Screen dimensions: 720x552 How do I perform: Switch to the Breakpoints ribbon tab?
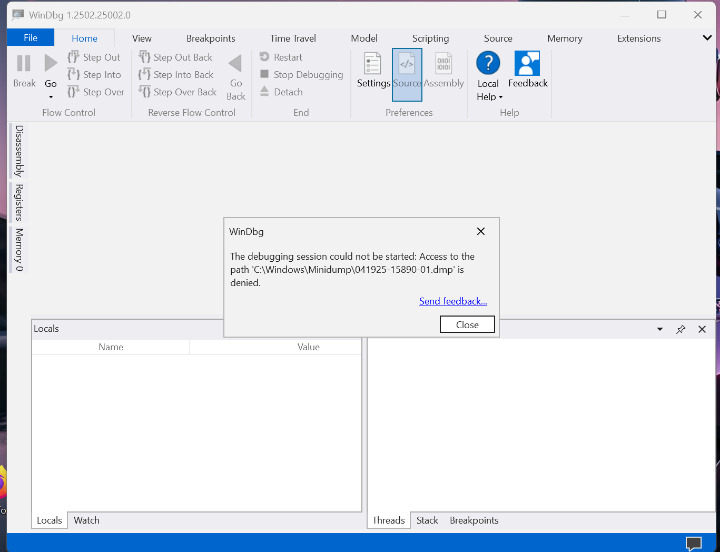click(211, 39)
